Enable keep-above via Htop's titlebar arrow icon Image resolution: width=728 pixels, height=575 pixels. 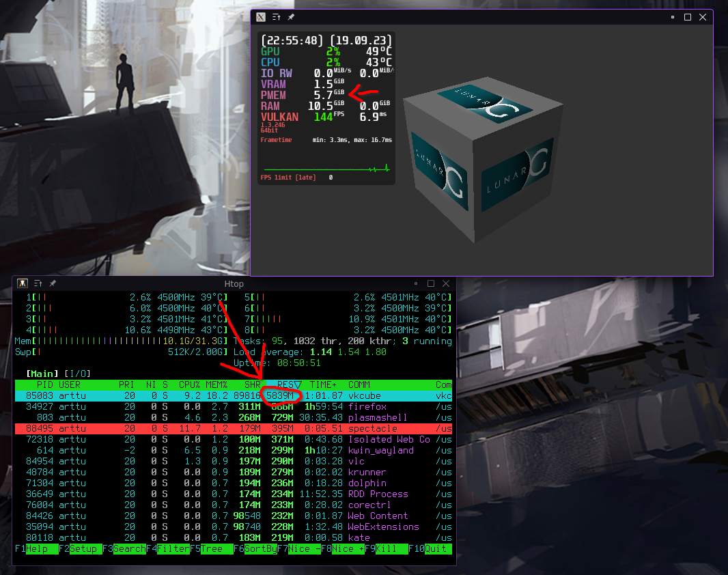click(x=38, y=283)
